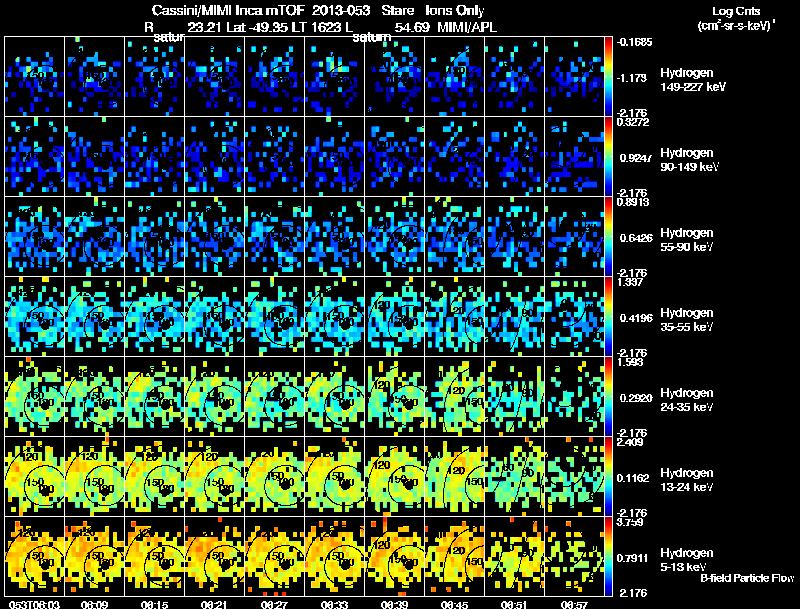The height and width of the screenshot is (609, 800).
Task: Click the Hydrogen 24-35 keV row label
Action: coord(687,399)
